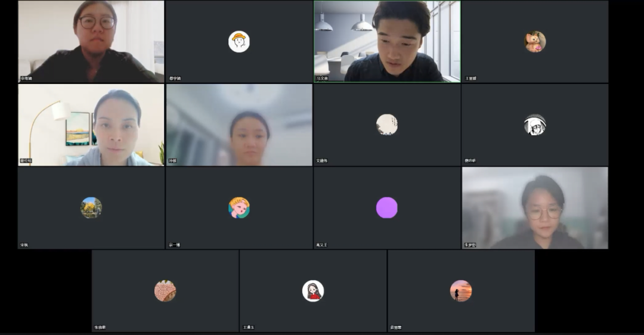This screenshot has width=644, height=335.
Task: Click the name label under yellow hat avatar
Action: [175, 79]
